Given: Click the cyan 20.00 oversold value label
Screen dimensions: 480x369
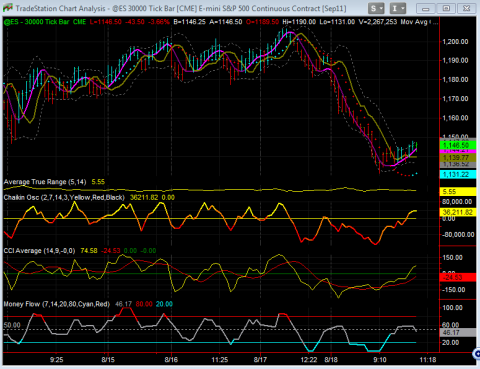Looking at the screenshot, I should (x=164, y=304).
